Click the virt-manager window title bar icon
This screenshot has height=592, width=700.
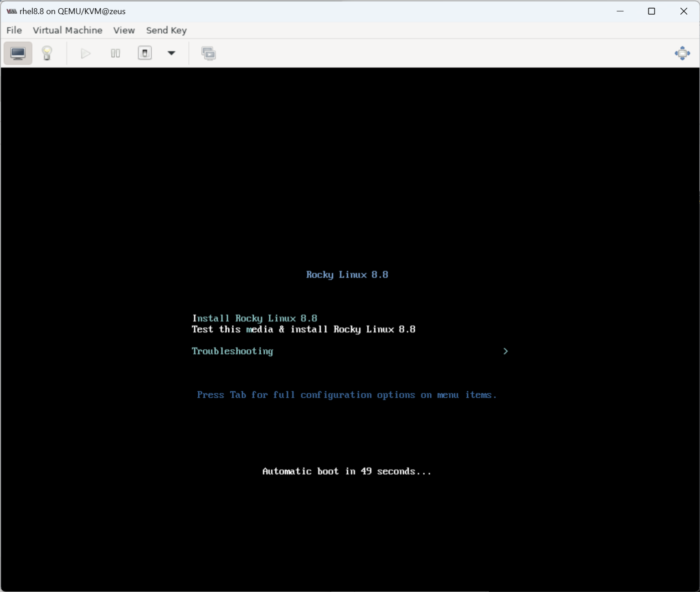(11, 11)
